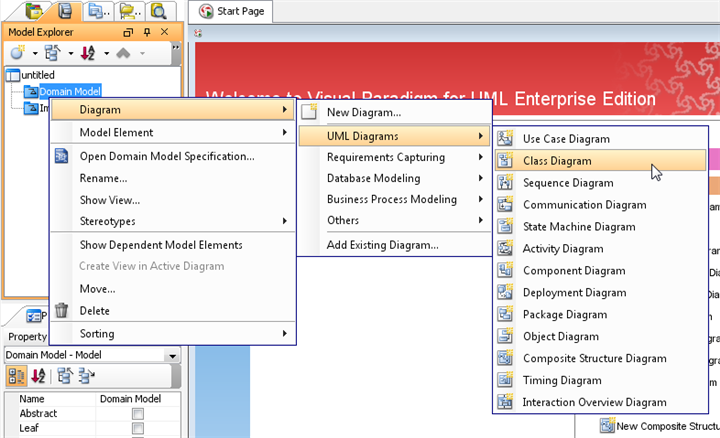The width and height of the screenshot is (720, 438).
Task: Select Package Diagram text entry
Action: click(565, 314)
